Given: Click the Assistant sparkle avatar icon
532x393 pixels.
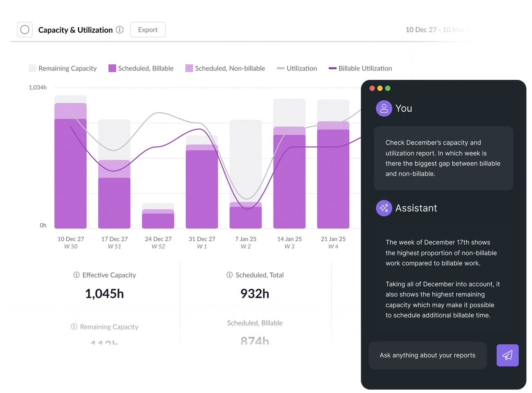Looking at the screenshot, I should (x=384, y=208).
